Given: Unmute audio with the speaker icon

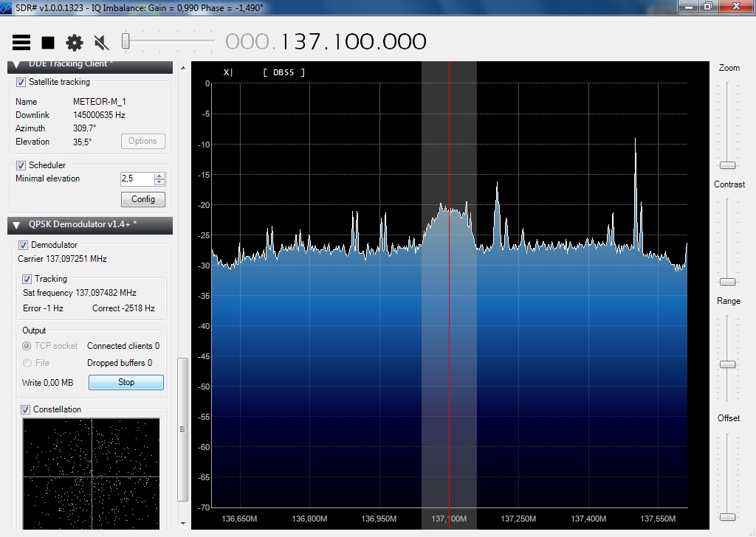Looking at the screenshot, I should point(101,43).
